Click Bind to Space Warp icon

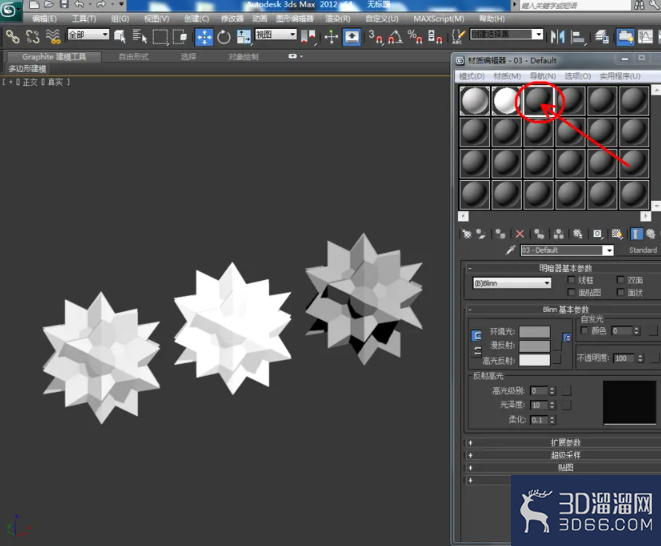[53, 37]
